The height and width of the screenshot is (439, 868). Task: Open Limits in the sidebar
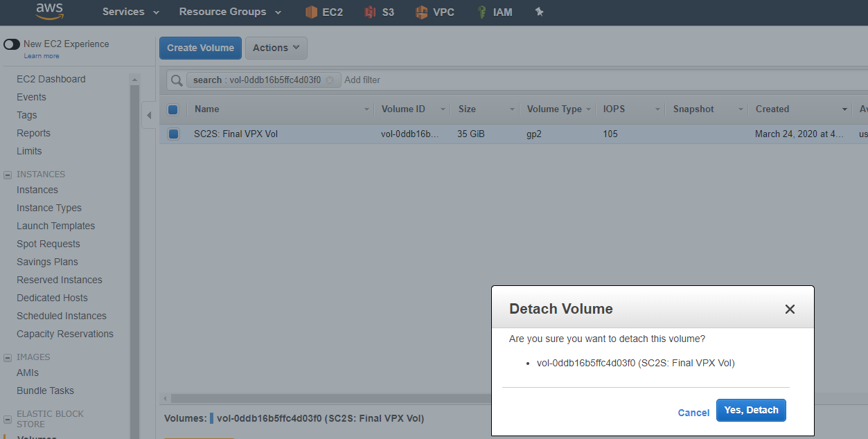click(x=29, y=151)
